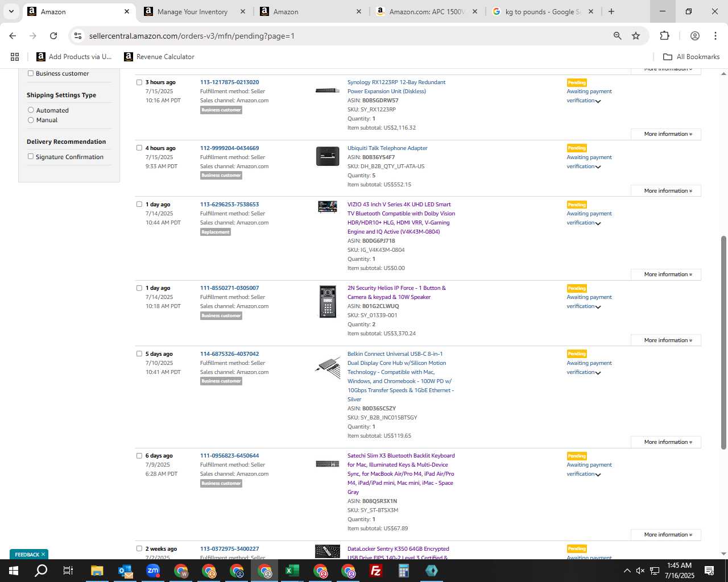Check the Signature Confirmation filter
This screenshot has height=582, width=728.
tap(31, 156)
